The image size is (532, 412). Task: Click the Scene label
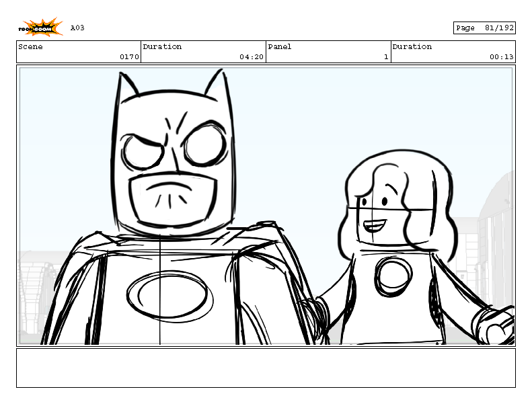coord(30,47)
